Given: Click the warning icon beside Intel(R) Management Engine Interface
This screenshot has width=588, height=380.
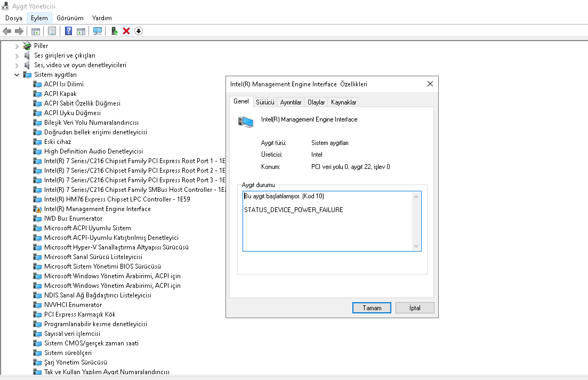Looking at the screenshot, I should (37, 209).
